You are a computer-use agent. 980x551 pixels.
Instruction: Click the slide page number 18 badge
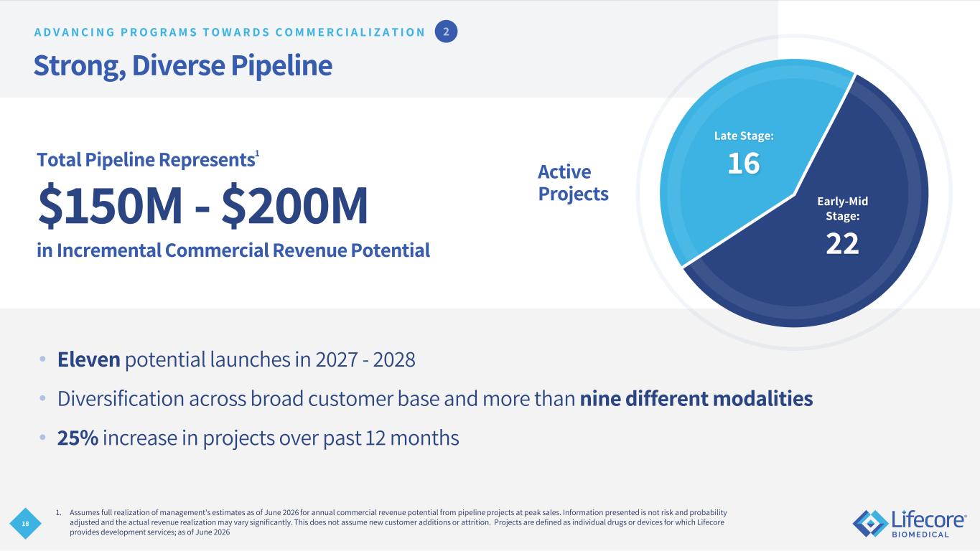(x=26, y=524)
